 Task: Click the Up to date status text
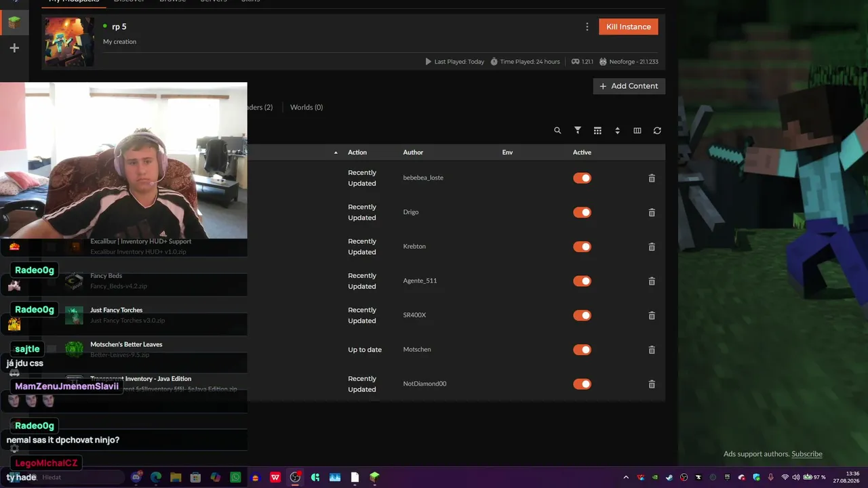pos(365,350)
